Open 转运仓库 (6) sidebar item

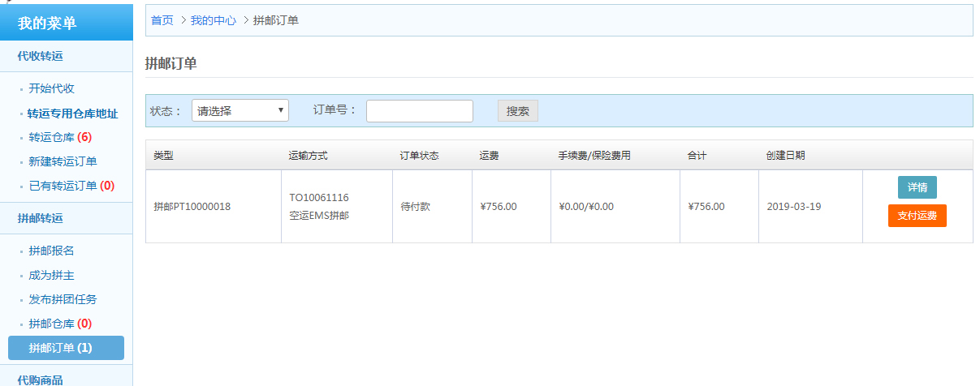[x=60, y=137]
